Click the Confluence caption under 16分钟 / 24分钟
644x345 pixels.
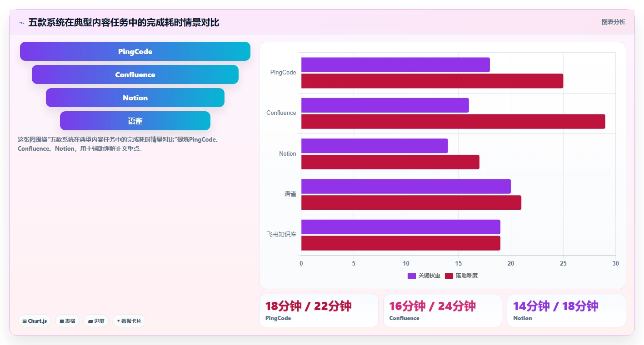pos(404,318)
